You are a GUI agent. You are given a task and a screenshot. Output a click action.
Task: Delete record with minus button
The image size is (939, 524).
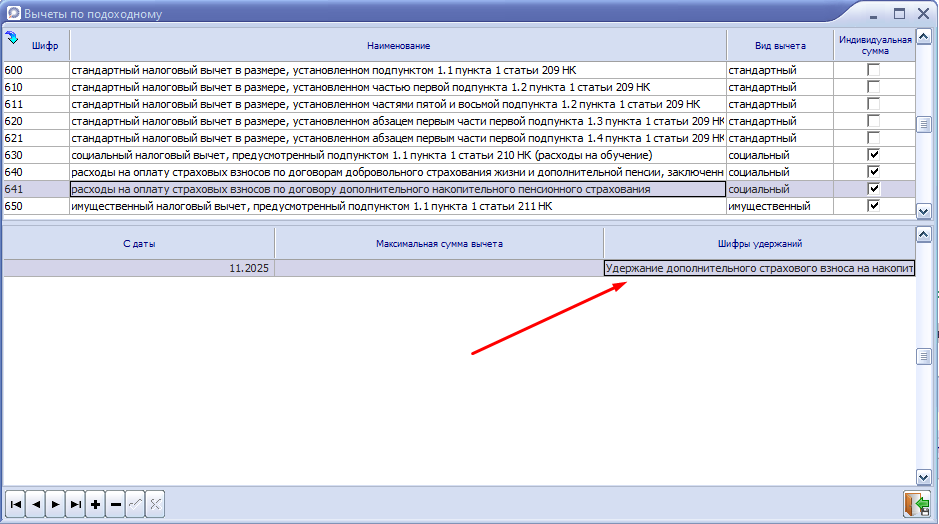coord(116,505)
